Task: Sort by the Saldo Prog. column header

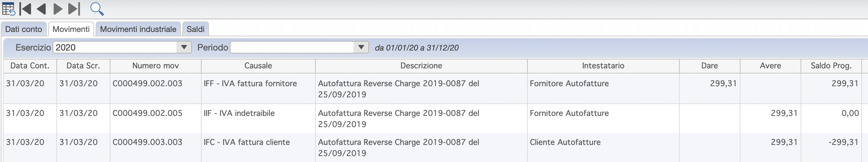Action: (831, 66)
